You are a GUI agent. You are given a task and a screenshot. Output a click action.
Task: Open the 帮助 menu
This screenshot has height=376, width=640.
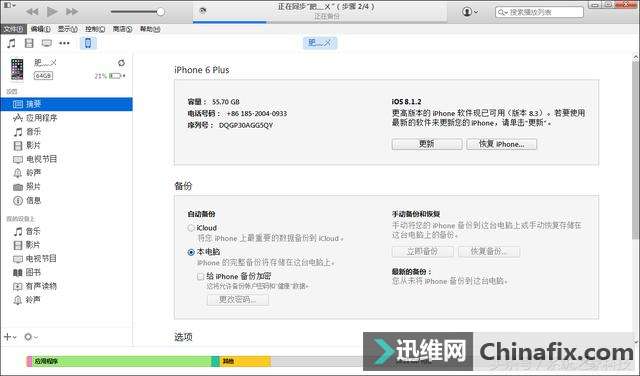pyautogui.click(x=150, y=29)
